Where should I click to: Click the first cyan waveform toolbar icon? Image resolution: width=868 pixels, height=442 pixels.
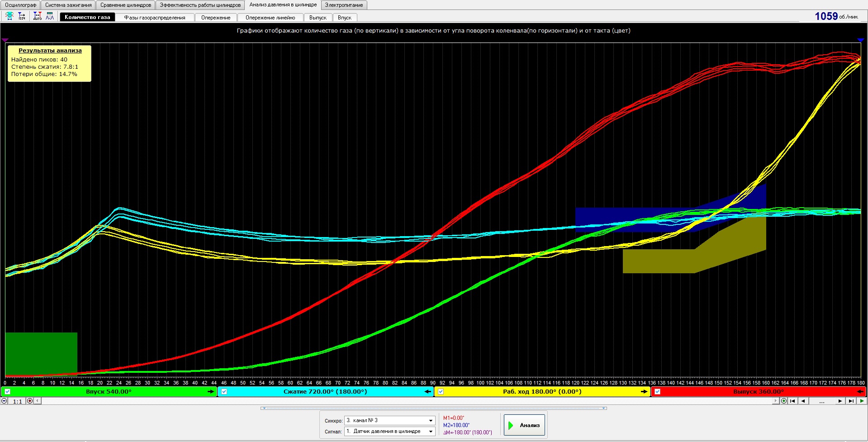coord(9,16)
